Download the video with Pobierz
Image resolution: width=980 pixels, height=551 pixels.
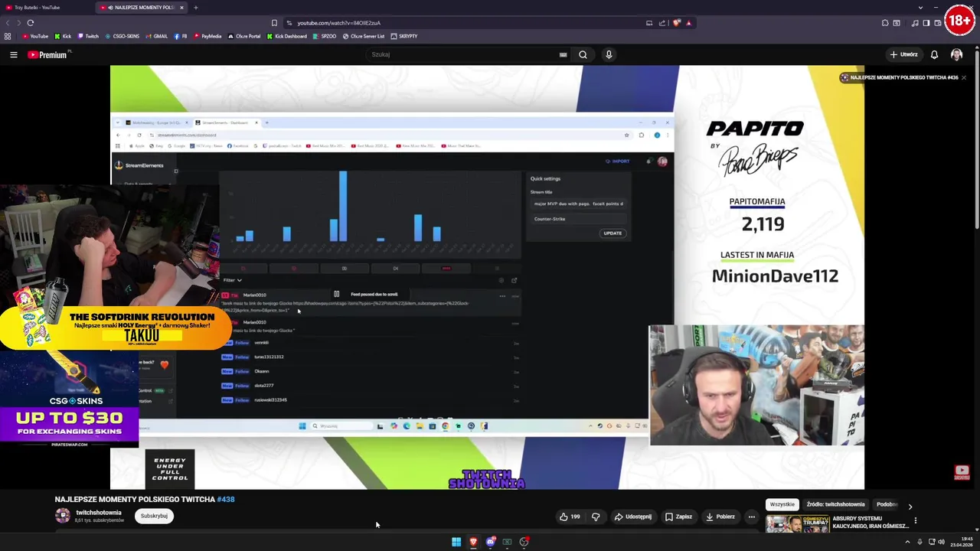click(x=720, y=517)
